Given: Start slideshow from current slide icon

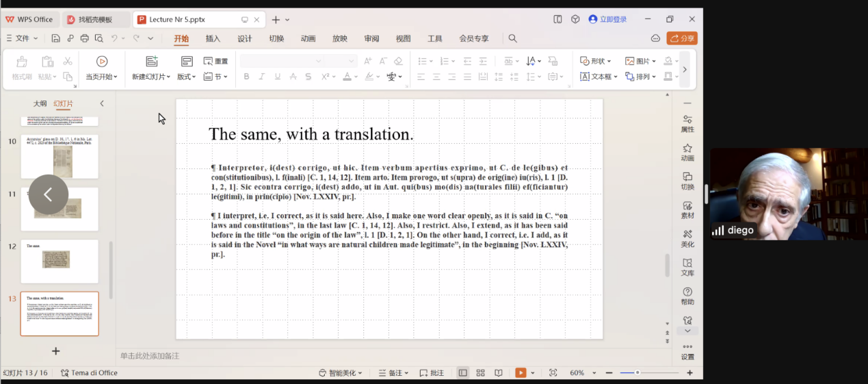Looking at the screenshot, I should coord(101,62).
